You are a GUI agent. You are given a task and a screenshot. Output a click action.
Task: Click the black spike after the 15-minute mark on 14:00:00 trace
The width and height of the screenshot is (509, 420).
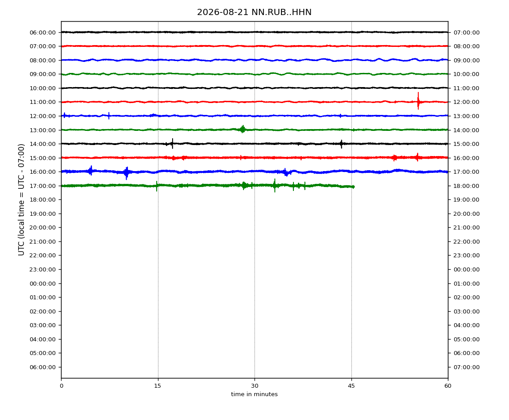172,143
